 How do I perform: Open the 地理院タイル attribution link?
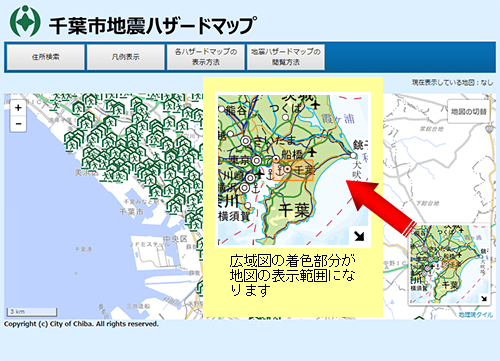tap(476, 315)
